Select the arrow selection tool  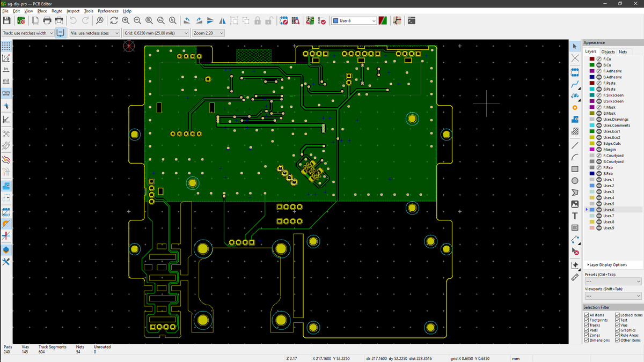pyautogui.click(x=575, y=46)
